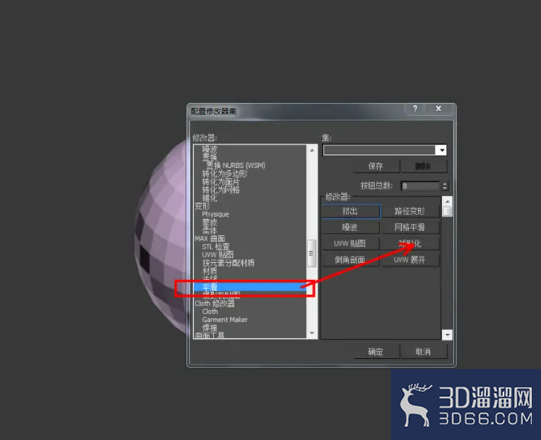Select Garment Maker in the list
The height and width of the screenshot is (440, 541).
coord(225,320)
